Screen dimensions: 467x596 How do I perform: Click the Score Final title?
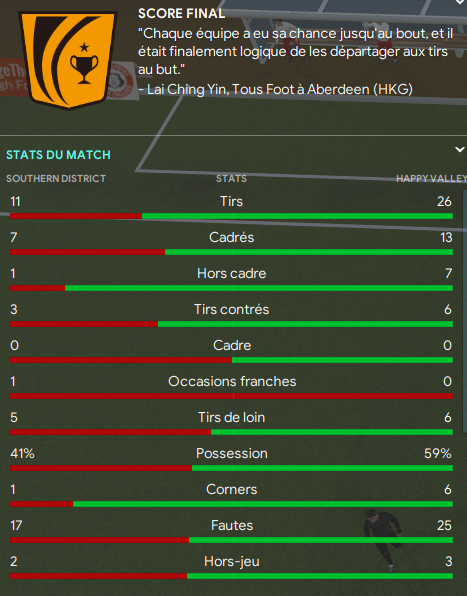coord(181,14)
